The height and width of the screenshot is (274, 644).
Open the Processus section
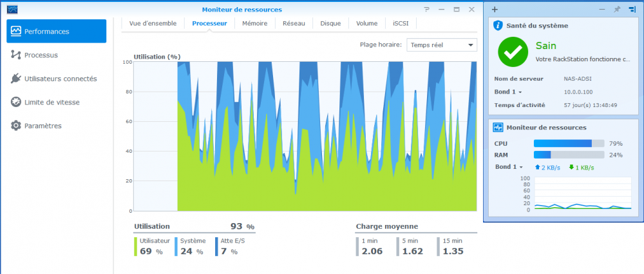[41, 55]
